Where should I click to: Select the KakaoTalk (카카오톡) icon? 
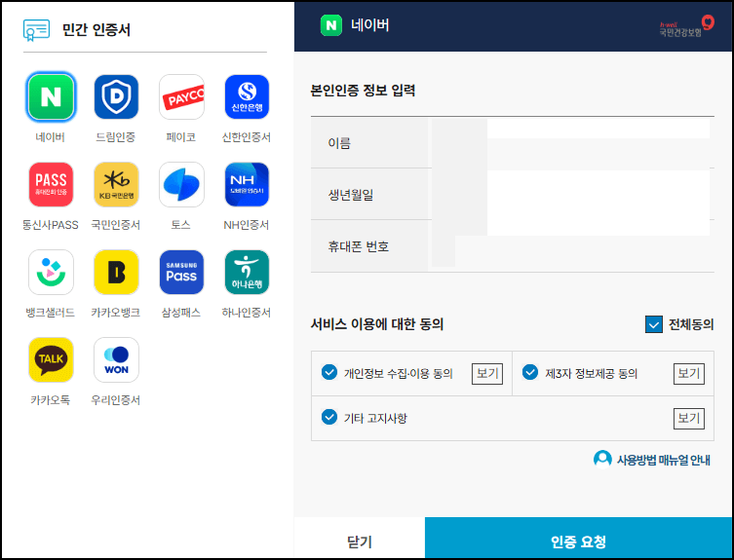pos(51,359)
